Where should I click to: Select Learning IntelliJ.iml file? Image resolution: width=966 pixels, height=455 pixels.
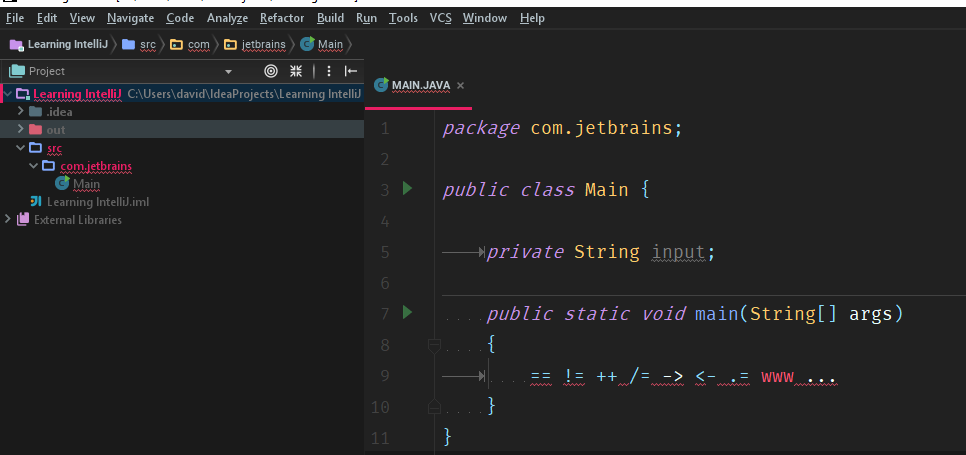click(x=98, y=202)
